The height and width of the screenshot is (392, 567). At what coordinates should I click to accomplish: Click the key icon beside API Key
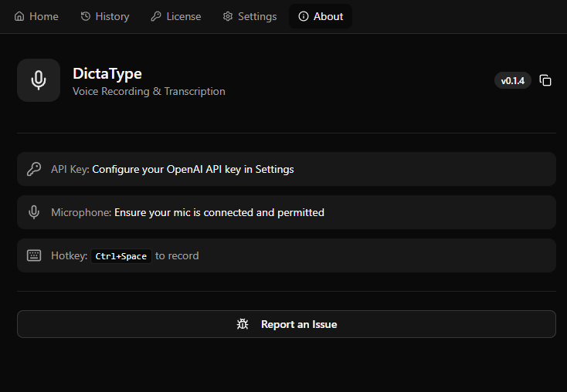pyautogui.click(x=34, y=169)
